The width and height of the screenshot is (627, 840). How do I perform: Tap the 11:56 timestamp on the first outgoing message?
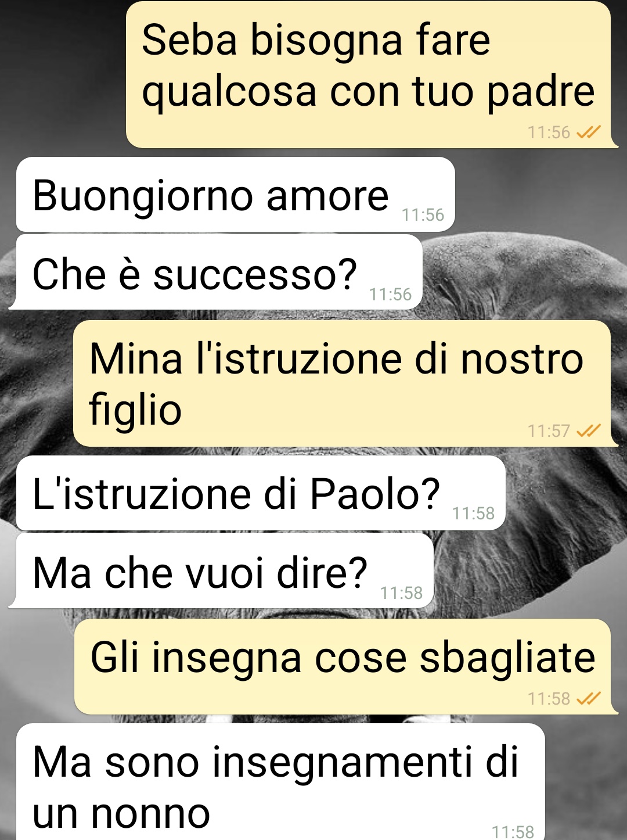549,133
